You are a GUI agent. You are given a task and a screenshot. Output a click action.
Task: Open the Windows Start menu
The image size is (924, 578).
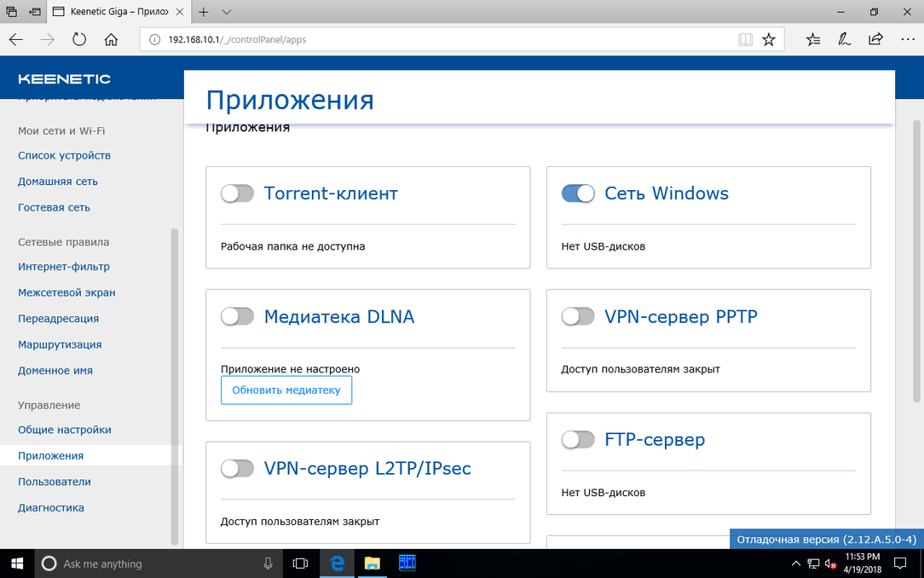pyautogui.click(x=17, y=564)
